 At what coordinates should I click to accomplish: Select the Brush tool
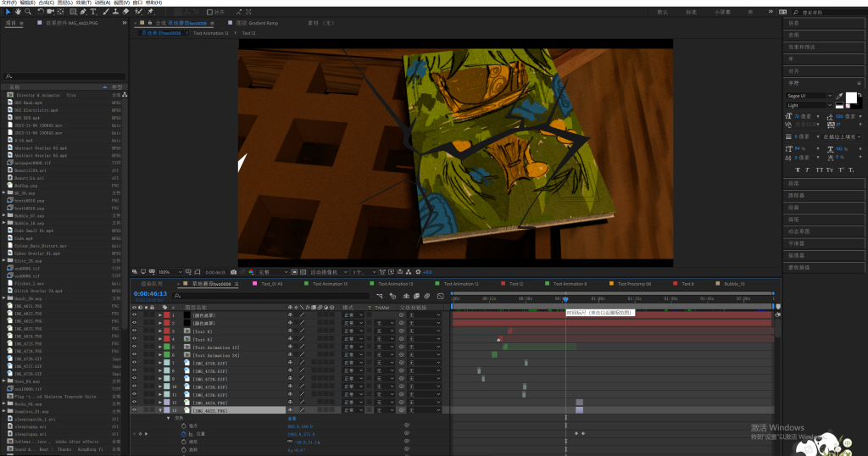(106, 12)
